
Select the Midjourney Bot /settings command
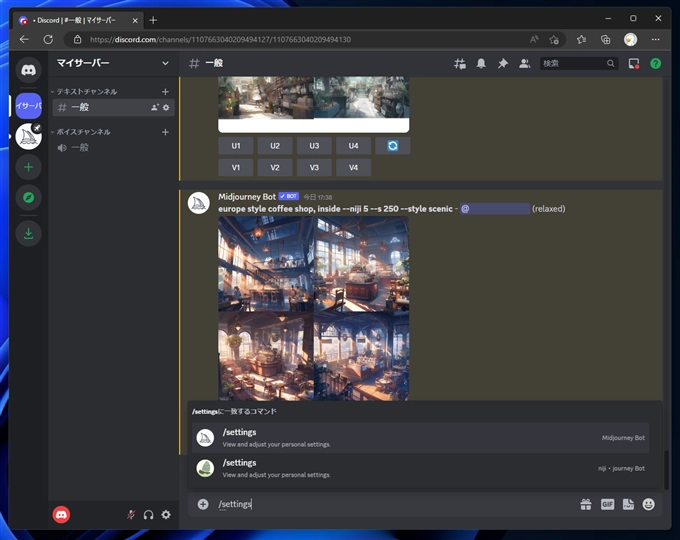tap(420, 438)
